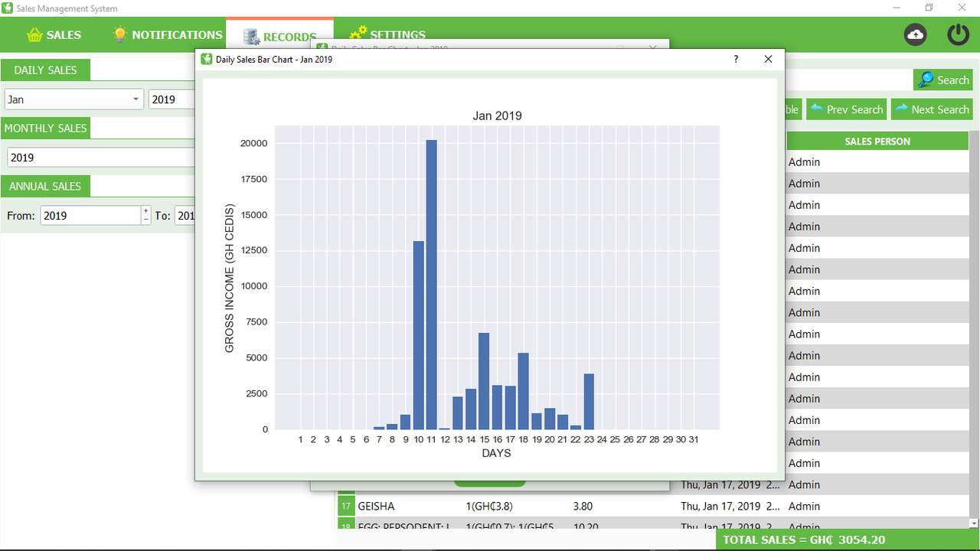The width and height of the screenshot is (980, 551).
Task: Click the day 10 bar in chart
Action: click(x=419, y=335)
